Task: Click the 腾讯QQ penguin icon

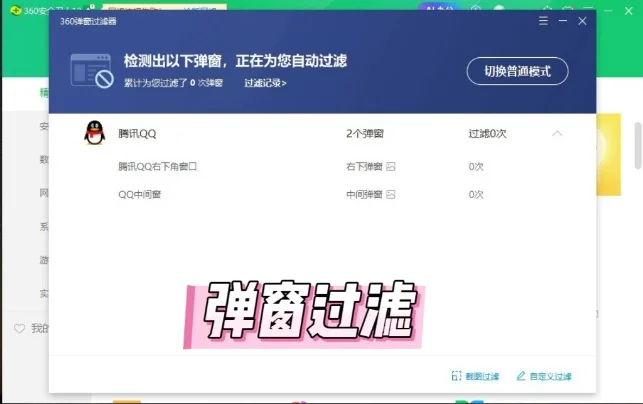Action: click(x=95, y=133)
